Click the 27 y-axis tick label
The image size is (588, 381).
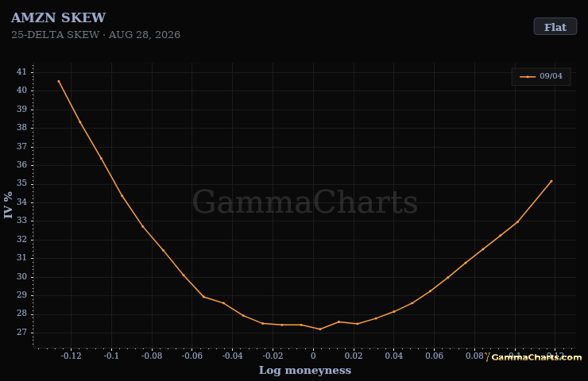[21, 333]
